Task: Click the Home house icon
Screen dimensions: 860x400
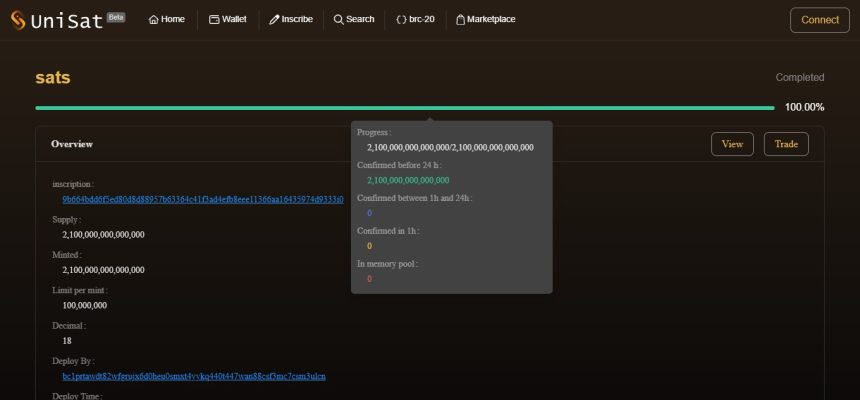Action: (154, 20)
